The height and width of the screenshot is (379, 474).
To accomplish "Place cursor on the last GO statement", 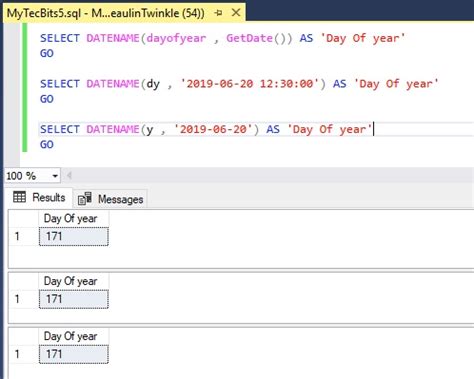I will coord(47,145).
